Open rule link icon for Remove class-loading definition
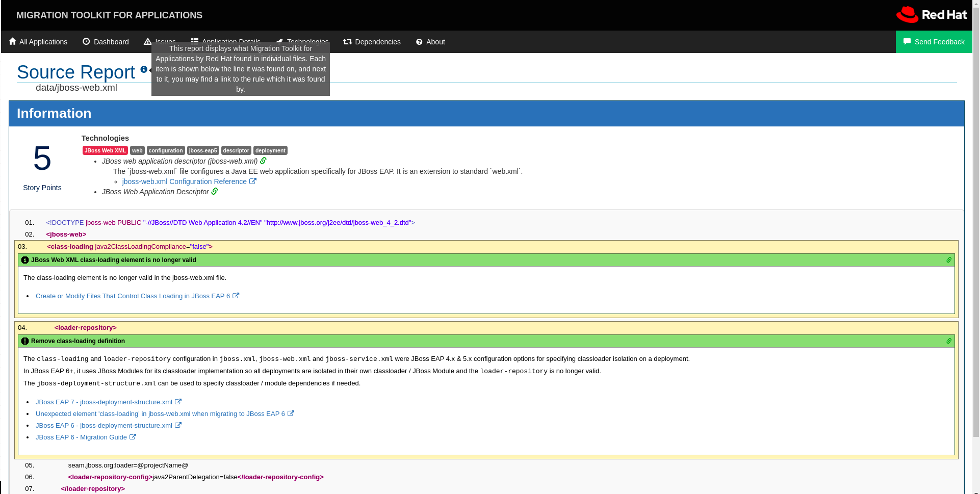 [948, 341]
